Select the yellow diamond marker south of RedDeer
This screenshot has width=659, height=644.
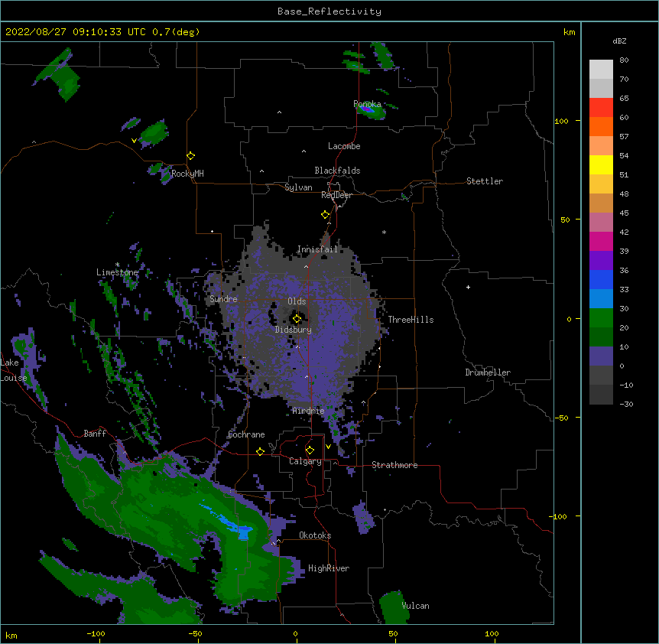tap(326, 215)
